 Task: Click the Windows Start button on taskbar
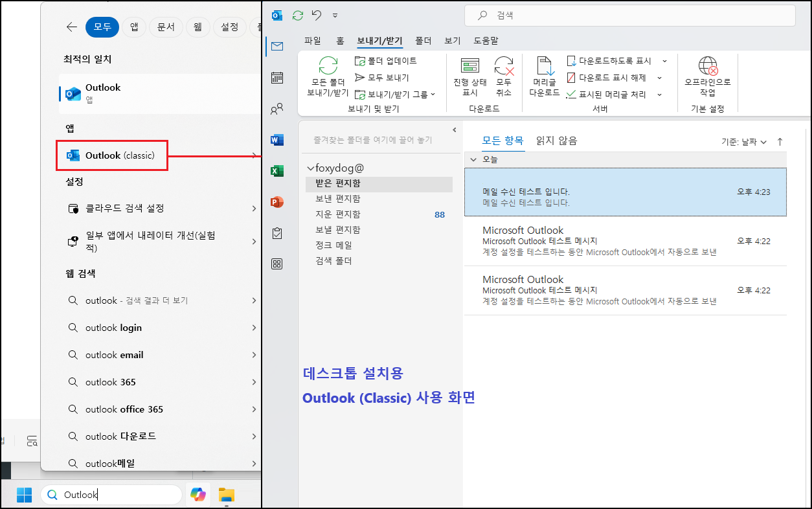[24, 495]
